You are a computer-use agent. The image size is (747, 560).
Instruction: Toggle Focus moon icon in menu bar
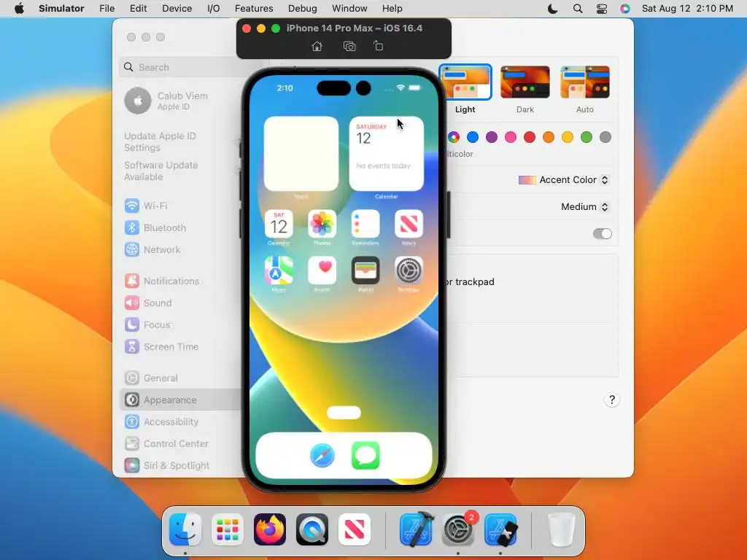click(x=553, y=9)
